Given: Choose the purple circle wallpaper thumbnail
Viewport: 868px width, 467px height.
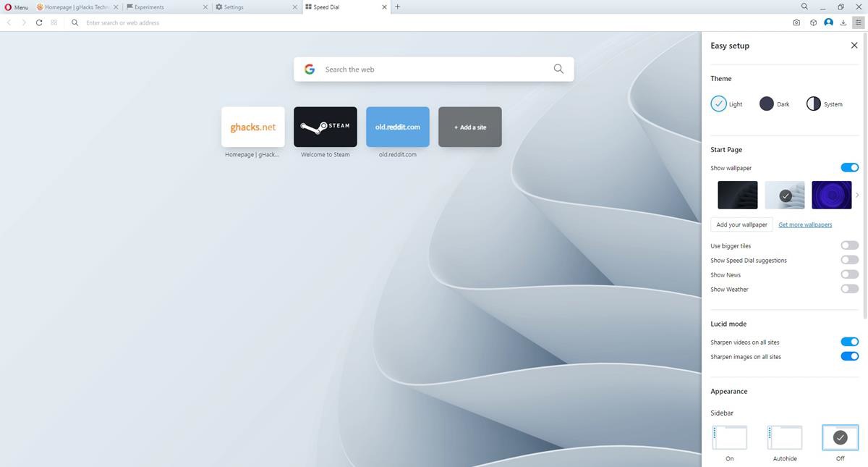Looking at the screenshot, I should coord(832,195).
